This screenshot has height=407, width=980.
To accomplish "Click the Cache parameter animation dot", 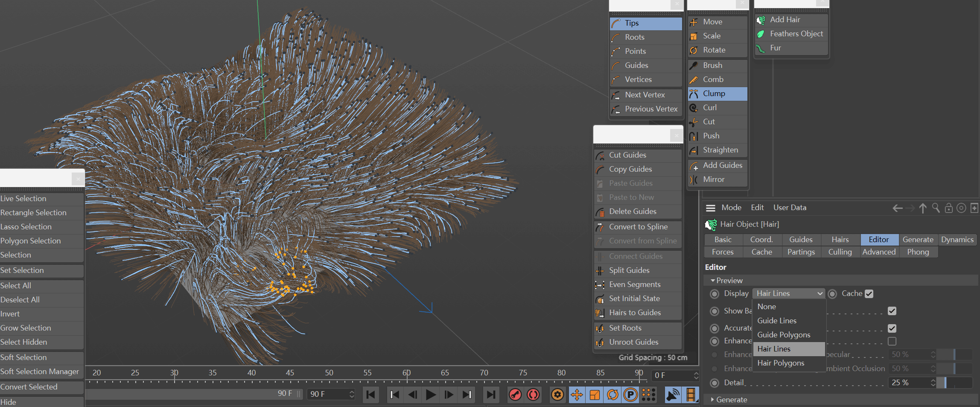I will (x=832, y=294).
